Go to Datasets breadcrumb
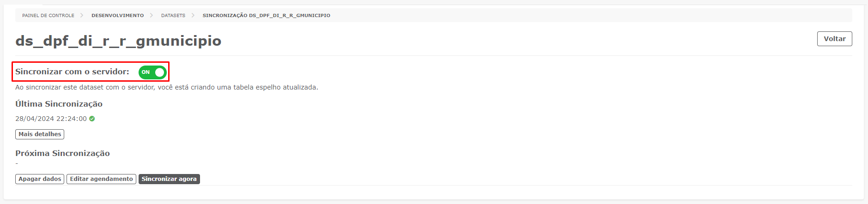868x204 pixels. 173,15
